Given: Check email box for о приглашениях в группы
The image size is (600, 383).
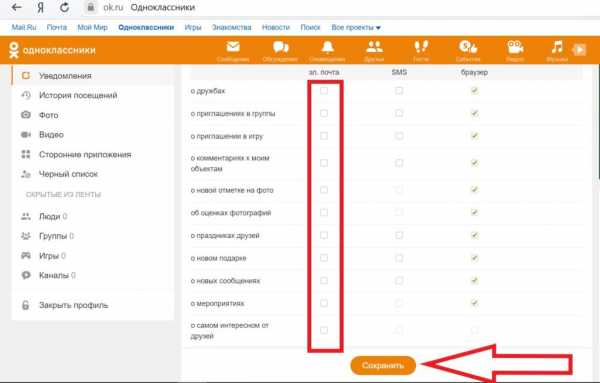Looking at the screenshot, I should pyautogui.click(x=324, y=113).
